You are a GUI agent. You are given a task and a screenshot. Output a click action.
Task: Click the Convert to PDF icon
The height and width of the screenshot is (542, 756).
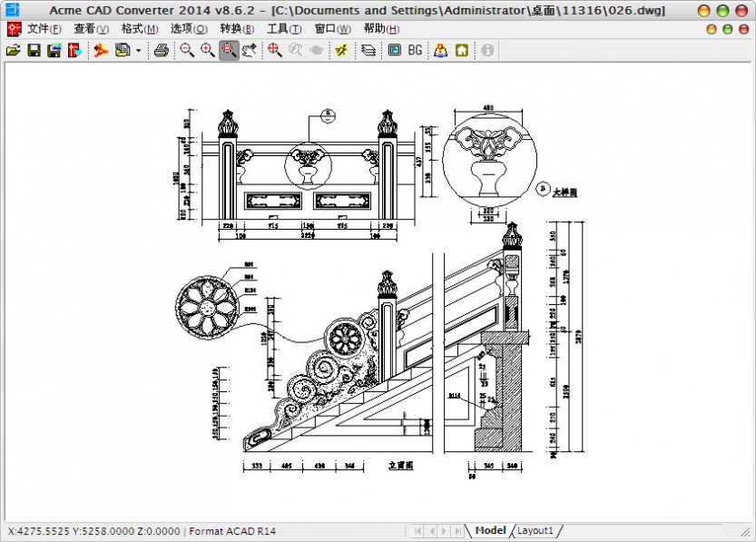(x=101, y=50)
